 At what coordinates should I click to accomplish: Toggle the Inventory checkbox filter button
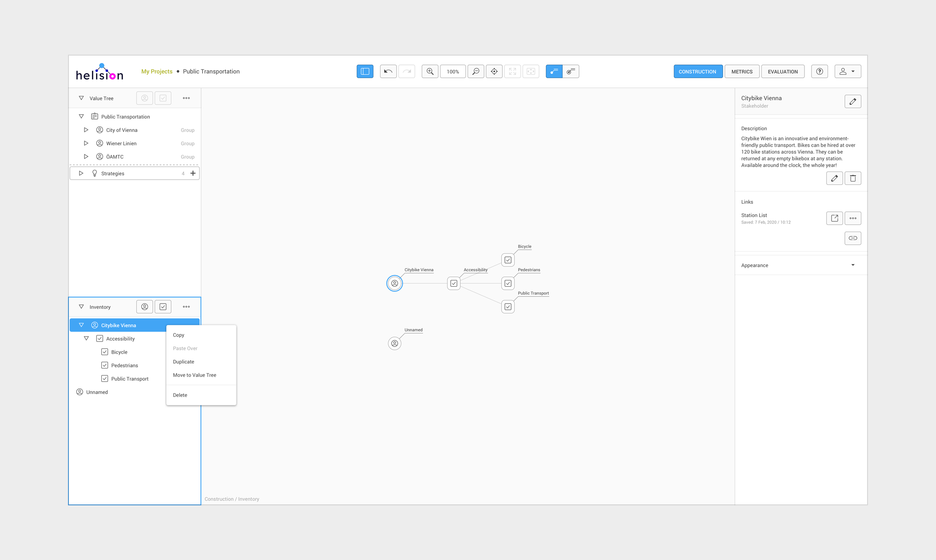tap(163, 307)
